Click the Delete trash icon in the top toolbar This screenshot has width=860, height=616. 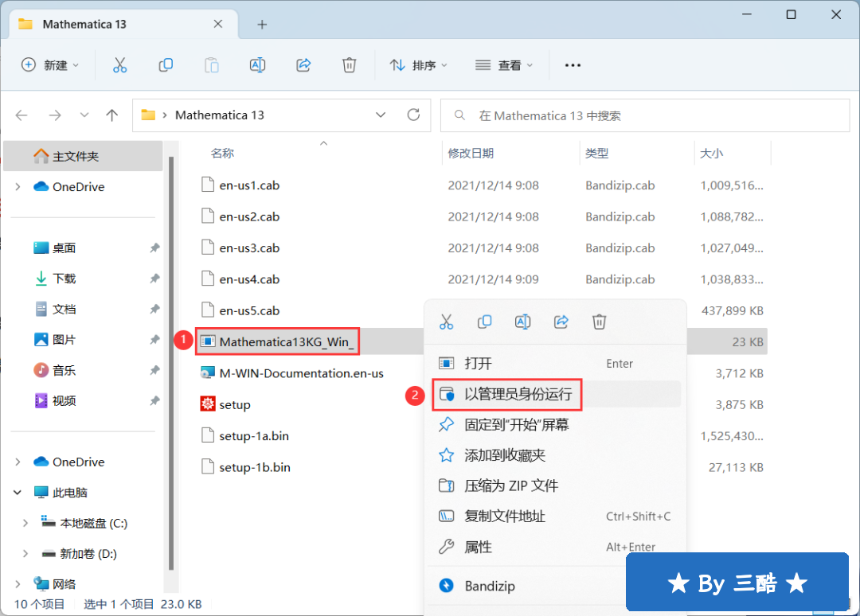[350, 65]
